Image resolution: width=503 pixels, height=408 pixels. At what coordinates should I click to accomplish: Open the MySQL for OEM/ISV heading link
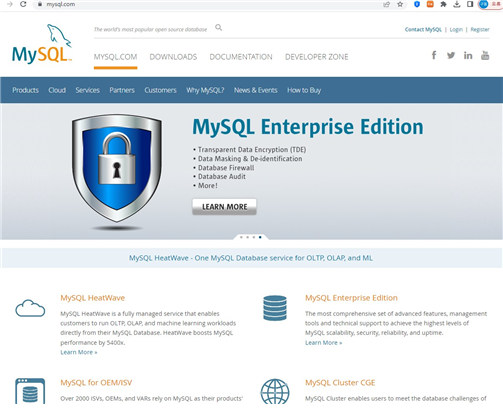coord(96,383)
